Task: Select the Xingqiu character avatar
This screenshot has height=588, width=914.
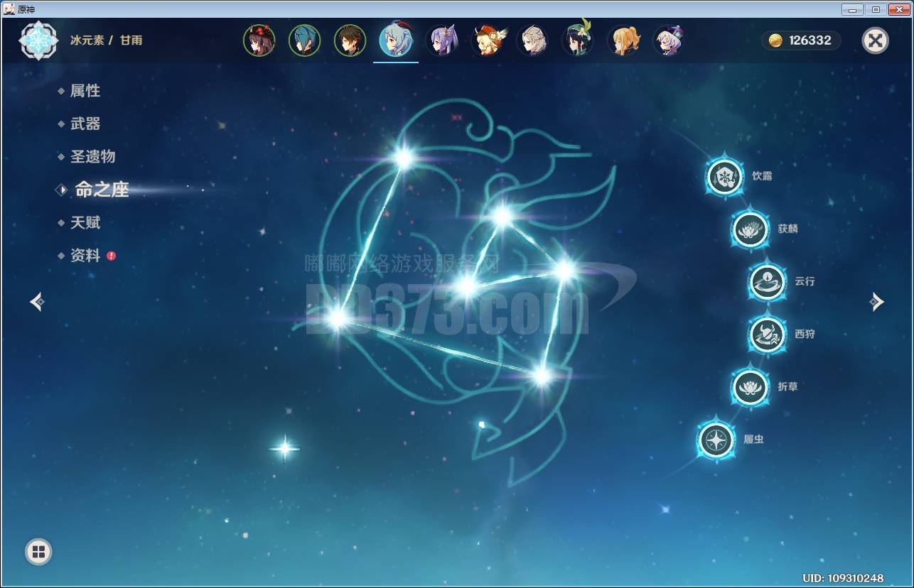Action: point(304,40)
